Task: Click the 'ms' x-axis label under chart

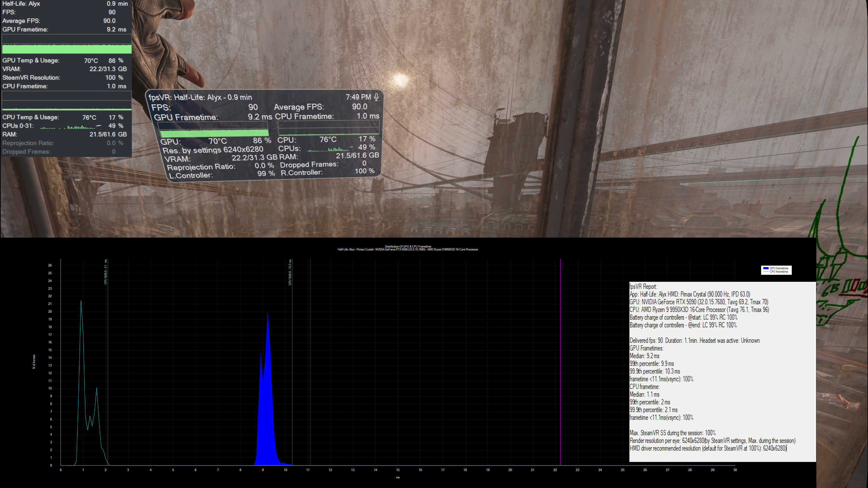Action: (398, 478)
